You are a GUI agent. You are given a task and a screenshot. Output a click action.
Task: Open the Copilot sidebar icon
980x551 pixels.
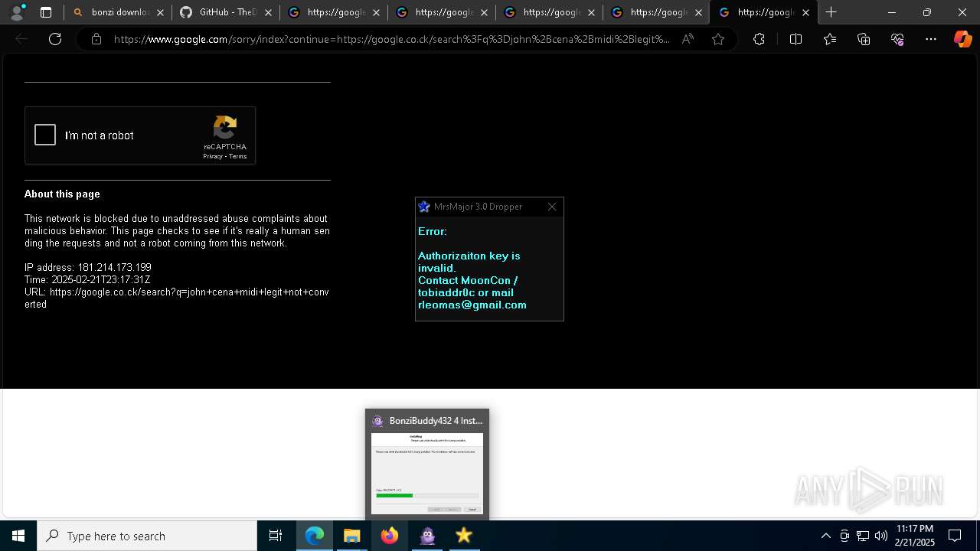tap(962, 39)
